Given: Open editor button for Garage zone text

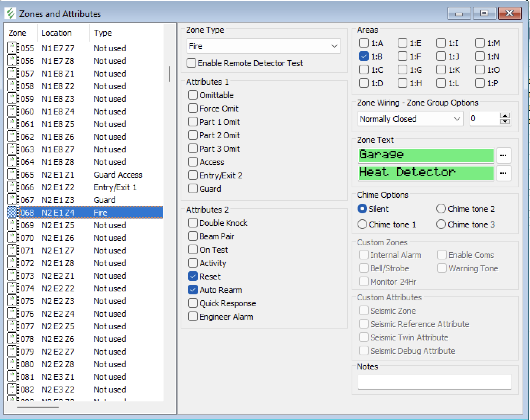Looking at the screenshot, I should (504, 155).
